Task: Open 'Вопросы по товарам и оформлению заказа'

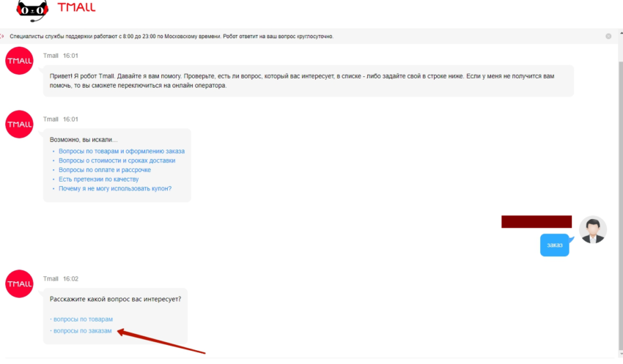Action: tap(122, 151)
